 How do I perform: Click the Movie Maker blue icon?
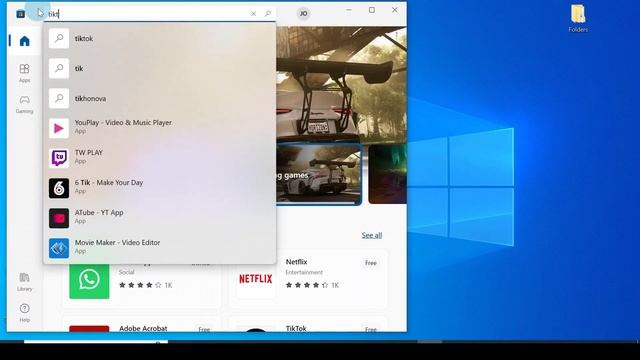[x=59, y=248]
